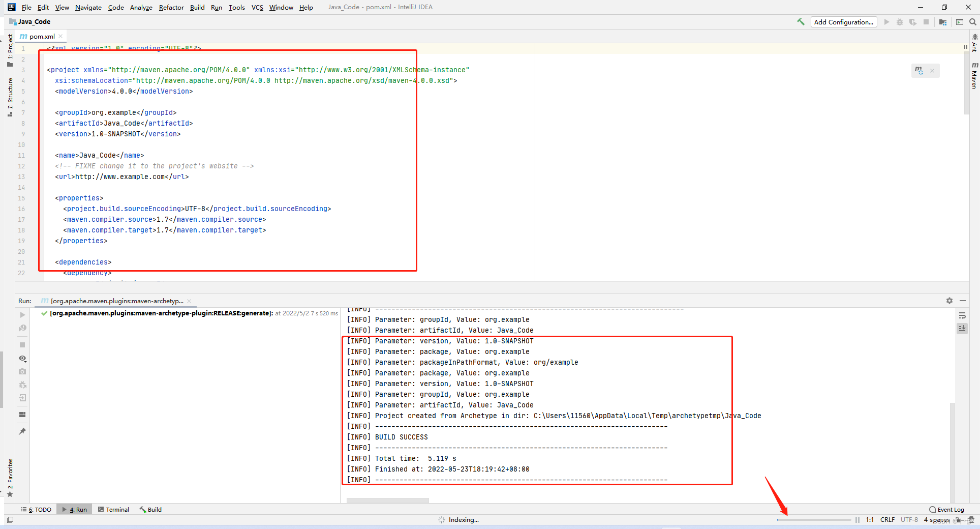The width and height of the screenshot is (980, 529).
Task: Click Rerun failed tests icon in Run panel
Action: (x=22, y=328)
